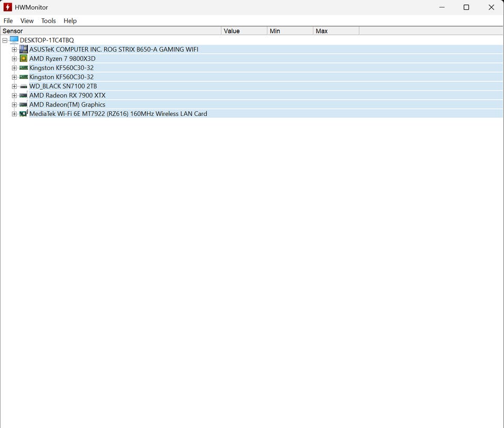This screenshot has width=504, height=428.
Task: Select the AMD Radeon(TM) Graphics text
Action: click(x=67, y=105)
